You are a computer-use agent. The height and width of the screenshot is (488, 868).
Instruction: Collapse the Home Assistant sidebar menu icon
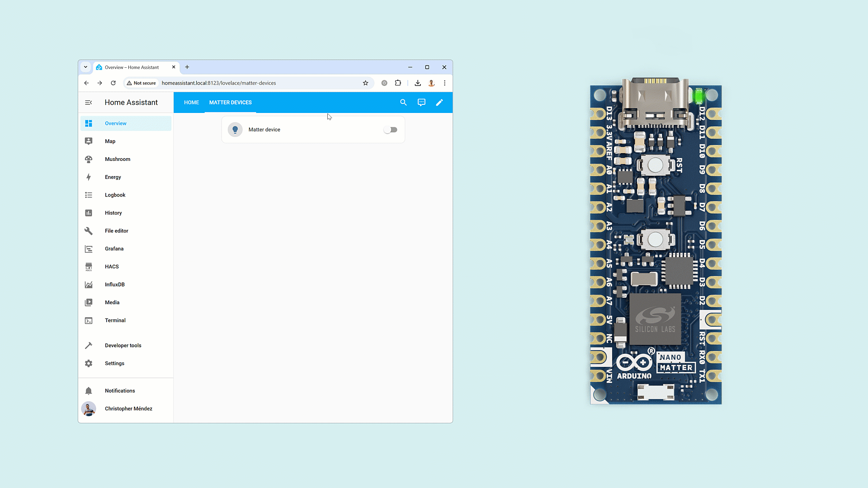pyautogui.click(x=89, y=103)
